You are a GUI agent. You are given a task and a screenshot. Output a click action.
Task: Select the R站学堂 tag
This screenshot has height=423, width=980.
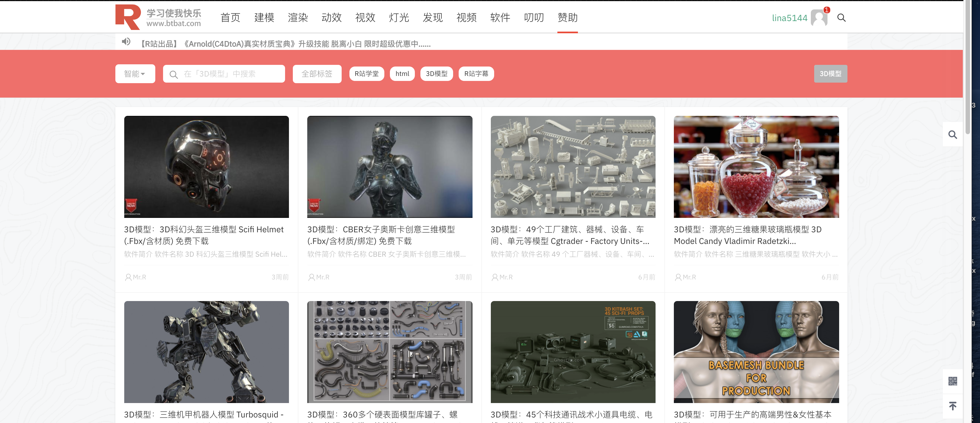tap(367, 74)
